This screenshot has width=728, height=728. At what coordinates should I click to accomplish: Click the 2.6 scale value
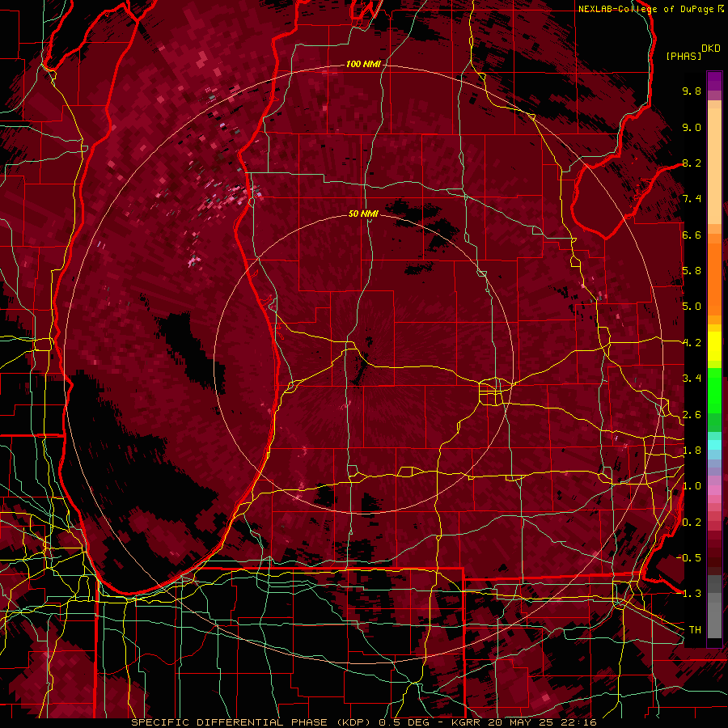692,414
